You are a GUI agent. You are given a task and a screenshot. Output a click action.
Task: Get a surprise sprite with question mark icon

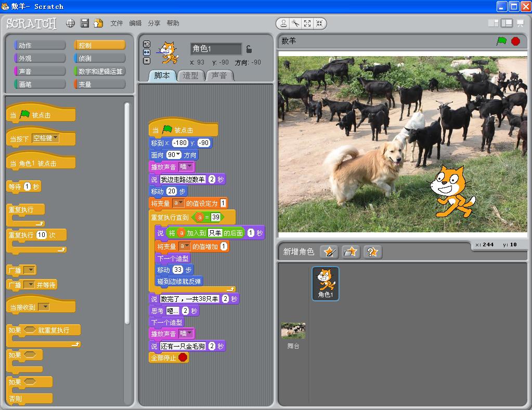(372, 252)
